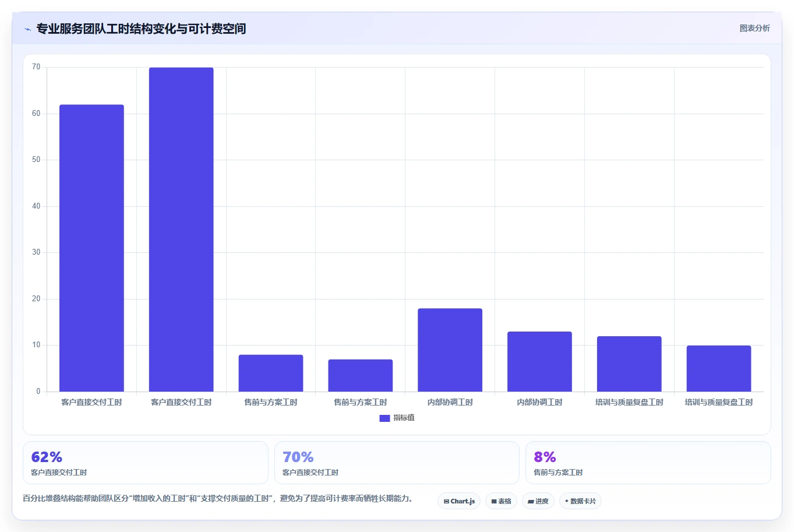Click the y-axis label 60
The height and width of the screenshot is (532, 794).
[36, 114]
